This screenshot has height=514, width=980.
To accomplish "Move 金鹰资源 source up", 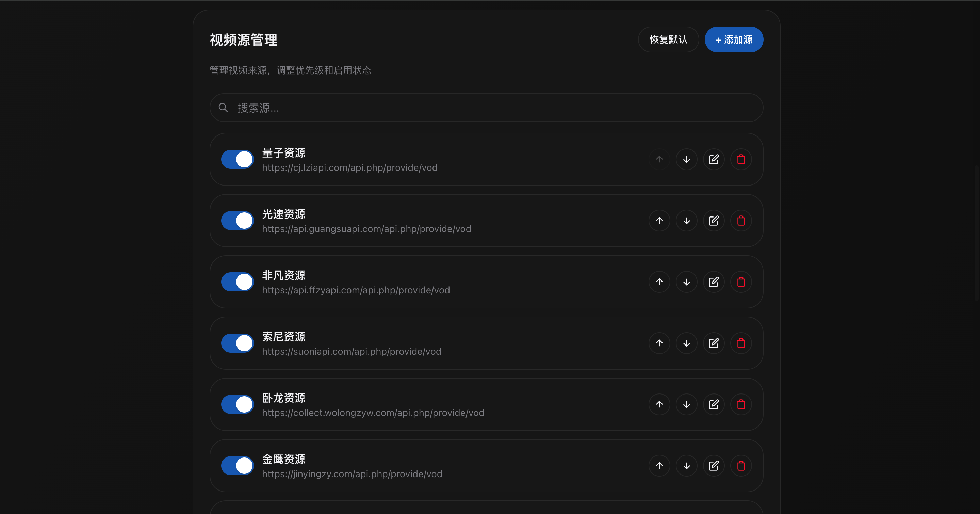I will coord(659,466).
